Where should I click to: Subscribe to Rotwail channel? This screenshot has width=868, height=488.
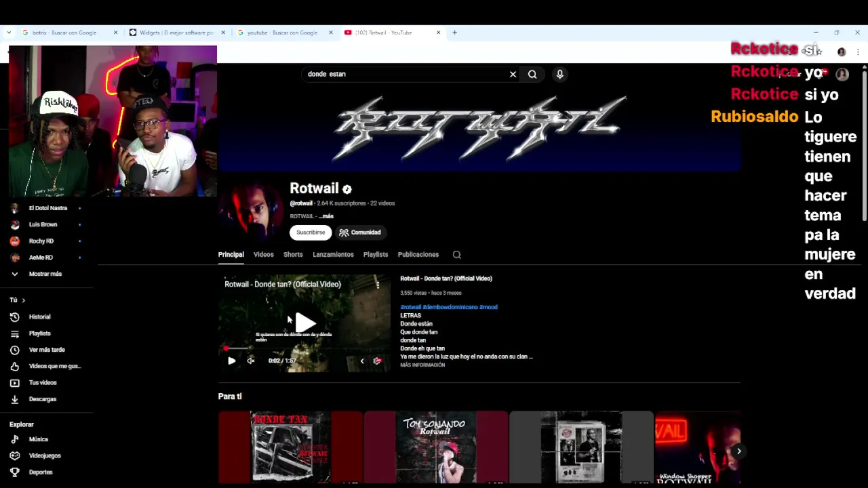point(311,232)
